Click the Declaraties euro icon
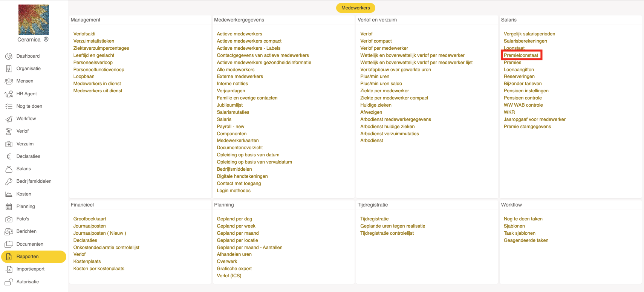 9,156
